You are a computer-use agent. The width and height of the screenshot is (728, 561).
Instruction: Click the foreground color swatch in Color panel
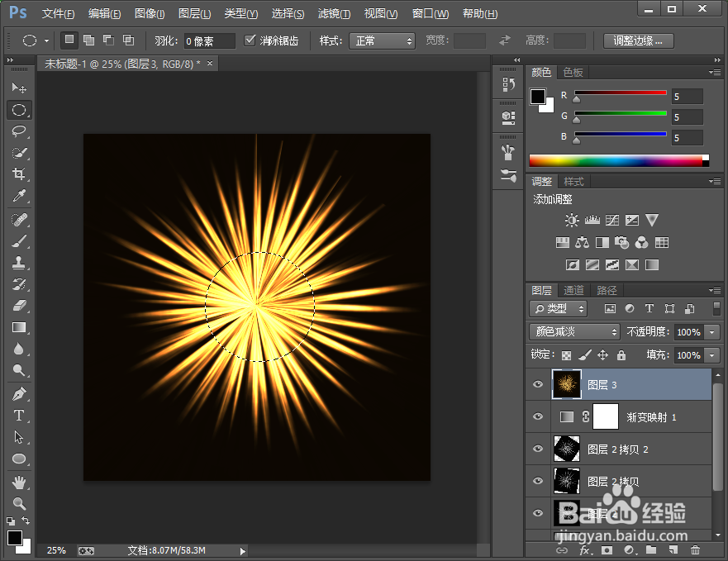pos(538,97)
